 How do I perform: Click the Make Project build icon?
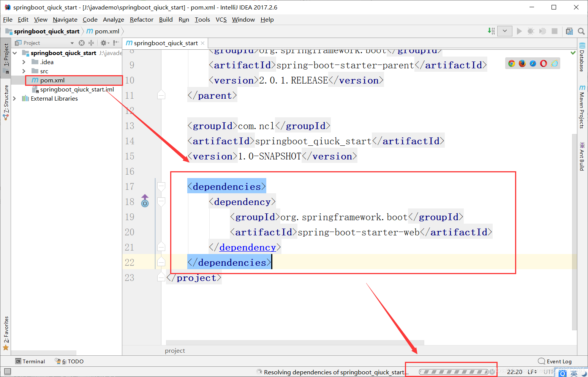pos(491,31)
